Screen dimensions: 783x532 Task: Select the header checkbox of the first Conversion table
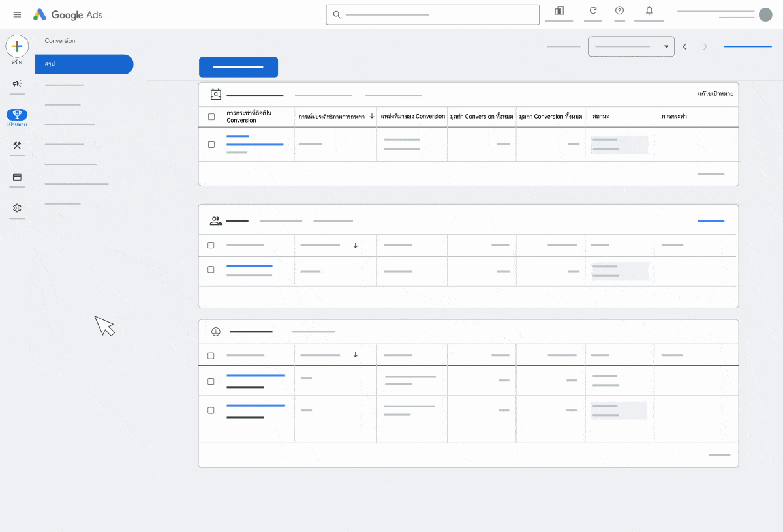pos(211,117)
